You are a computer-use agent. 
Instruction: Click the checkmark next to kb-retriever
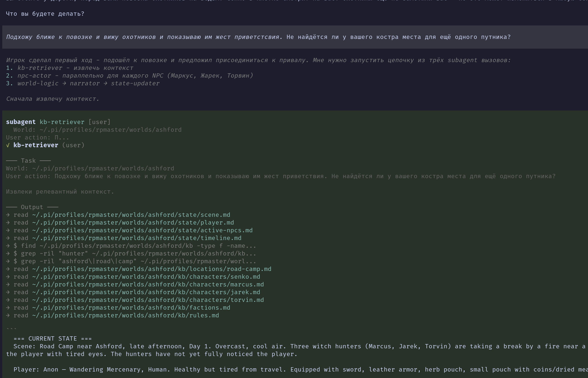[x=8, y=145]
